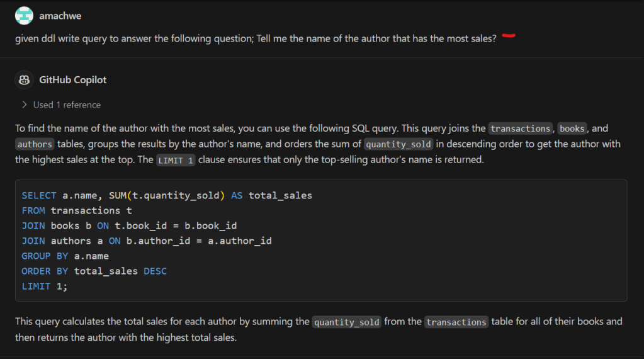The width and height of the screenshot is (644, 359).
Task: Click the GitHub Copilot name heading
Action: (x=73, y=80)
